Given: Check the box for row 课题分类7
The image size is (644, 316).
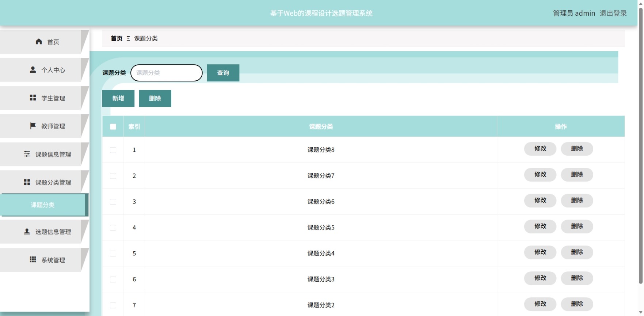Looking at the screenshot, I should point(113,176).
